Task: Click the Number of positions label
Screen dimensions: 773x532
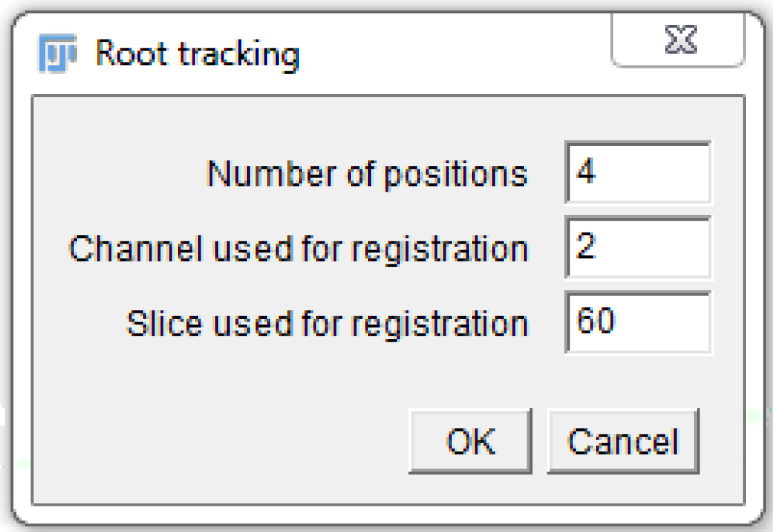Action: tap(367, 174)
